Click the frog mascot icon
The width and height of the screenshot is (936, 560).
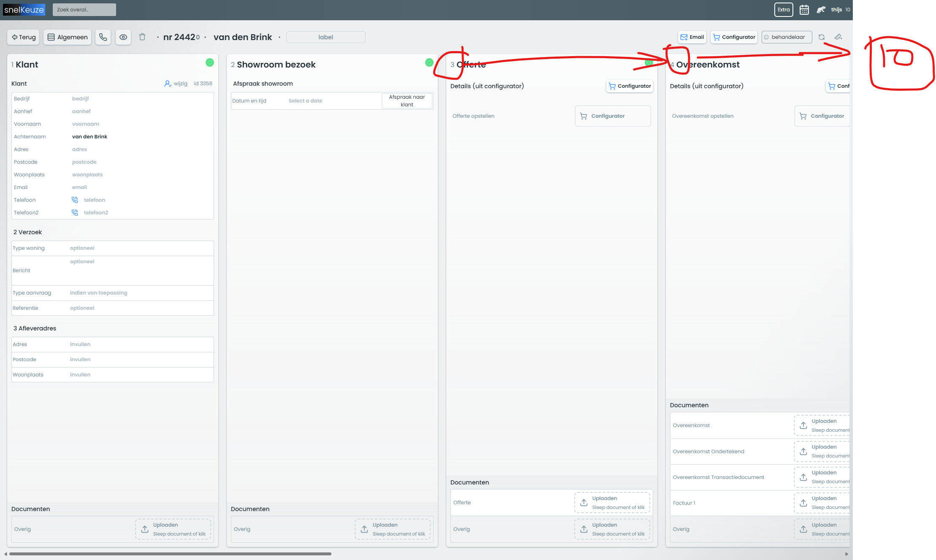[821, 10]
